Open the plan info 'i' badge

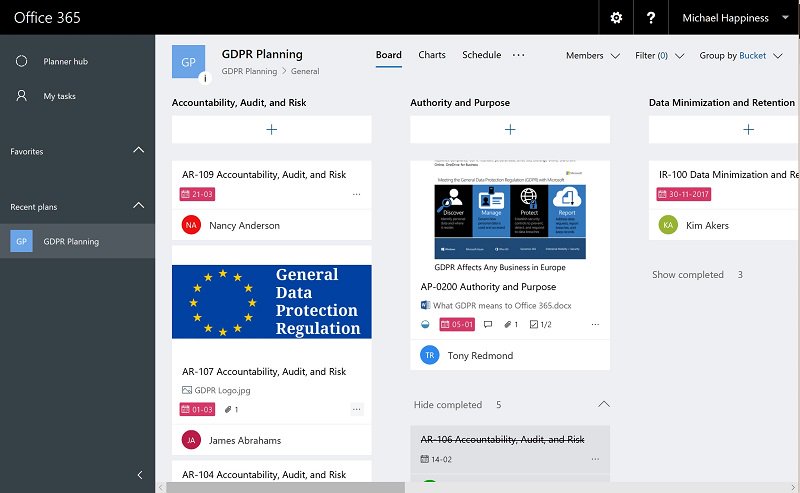(205, 78)
